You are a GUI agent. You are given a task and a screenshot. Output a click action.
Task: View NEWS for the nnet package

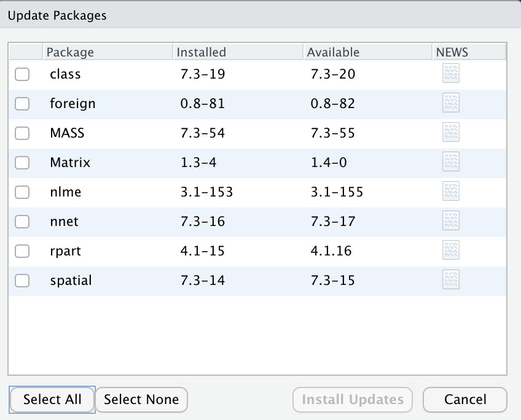[450, 221]
